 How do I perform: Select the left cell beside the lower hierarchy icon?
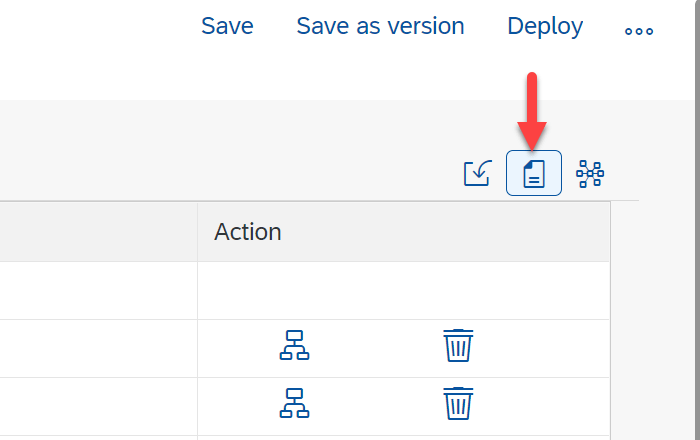(x=98, y=405)
